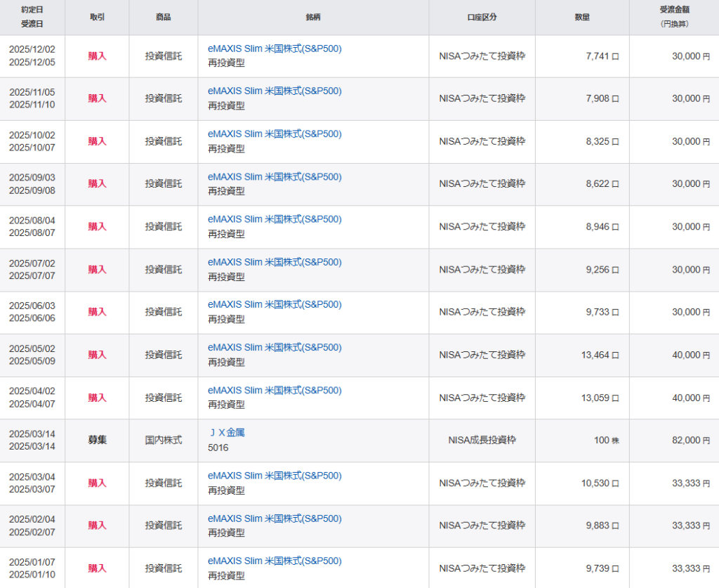Click eMAXIS Slim fund in 2025/08/04 row
The height and width of the screenshot is (588, 719).
click(x=275, y=219)
